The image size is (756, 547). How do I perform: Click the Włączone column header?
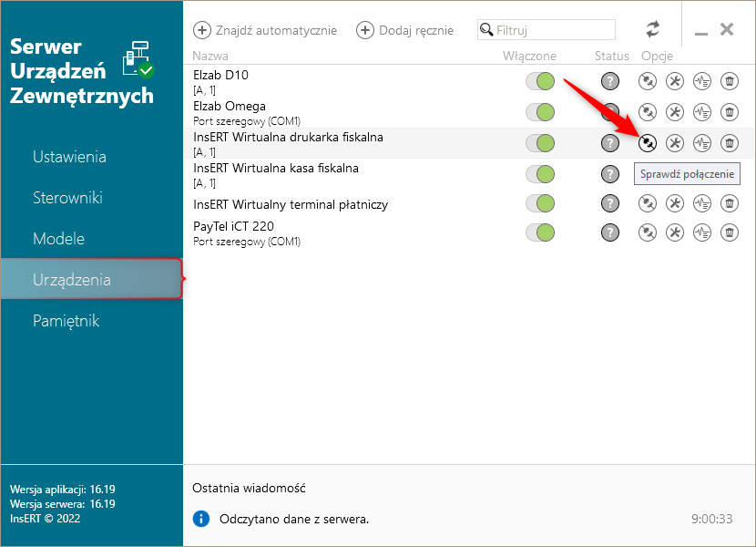pos(529,56)
